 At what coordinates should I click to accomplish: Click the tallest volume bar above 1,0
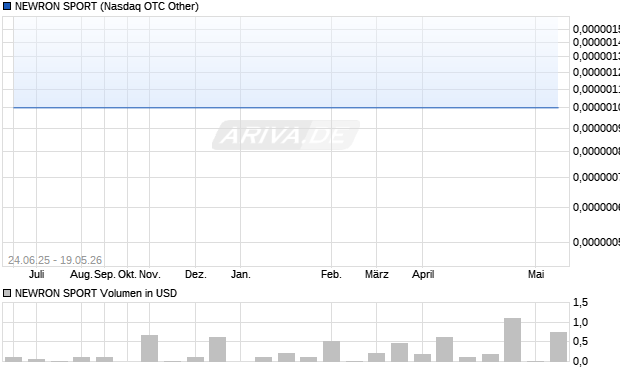(x=512, y=340)
